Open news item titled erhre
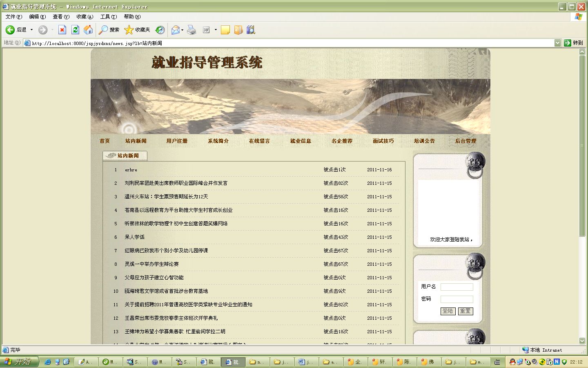 coord(131,170)
